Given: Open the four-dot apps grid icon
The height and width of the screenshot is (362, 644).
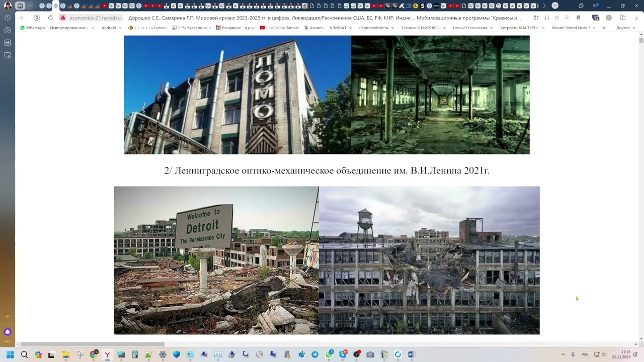Looking at the screenshot, I should (x=536, y=18).
